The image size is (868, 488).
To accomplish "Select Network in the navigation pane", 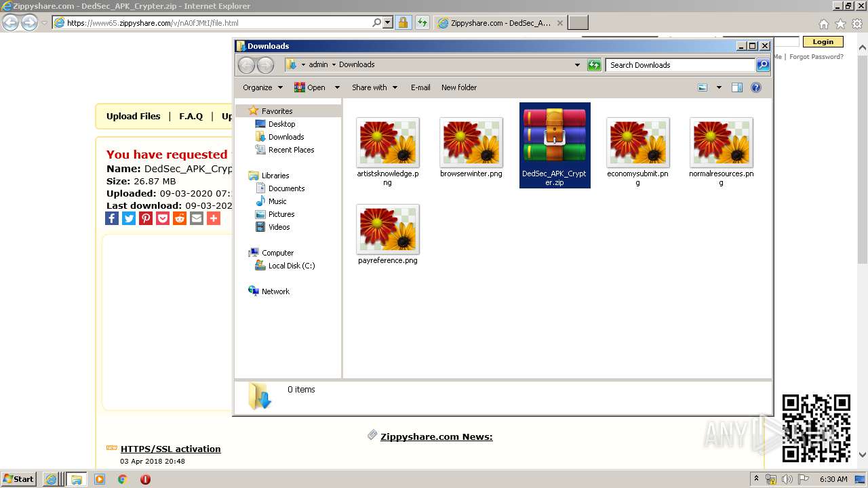I will pos(275,291).
